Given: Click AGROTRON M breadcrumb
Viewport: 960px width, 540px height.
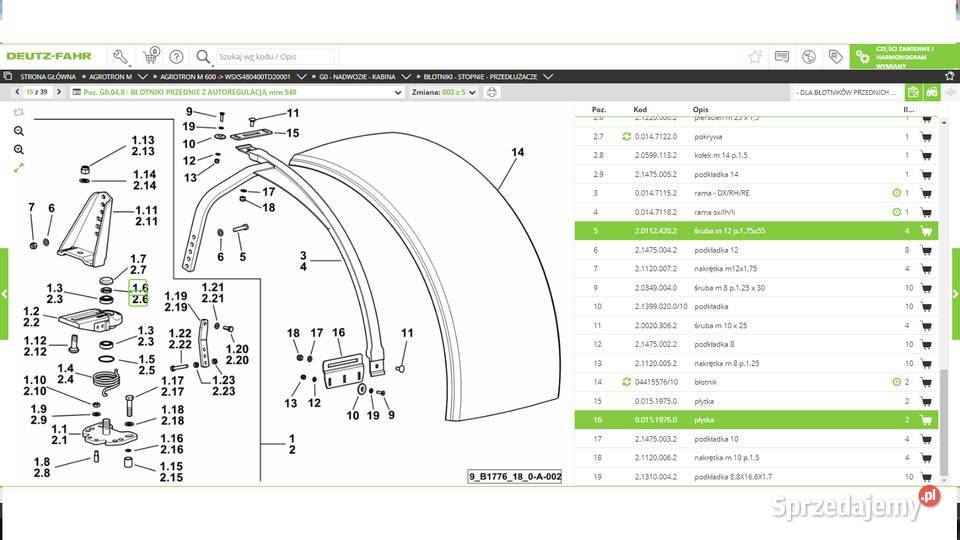Looking at the screenshot, I should 110,77.
